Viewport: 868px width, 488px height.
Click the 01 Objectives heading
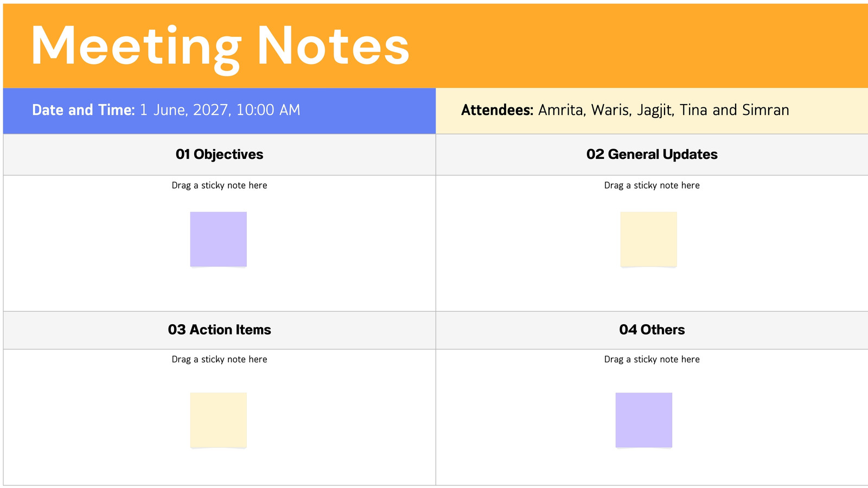pyautogui.click(x=219, y=155)
